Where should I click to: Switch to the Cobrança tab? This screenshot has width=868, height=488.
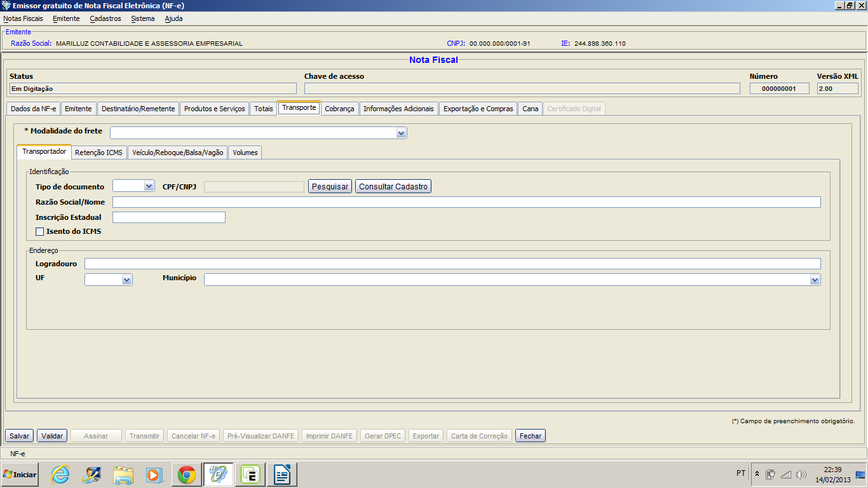point(339,109)
